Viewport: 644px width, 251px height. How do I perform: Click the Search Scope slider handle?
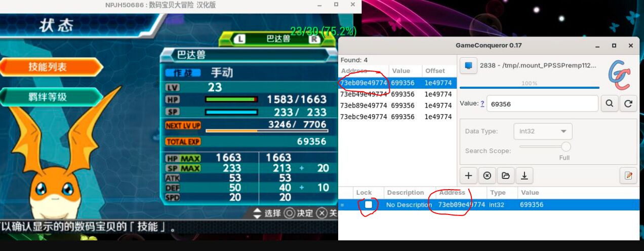(566, 147)
